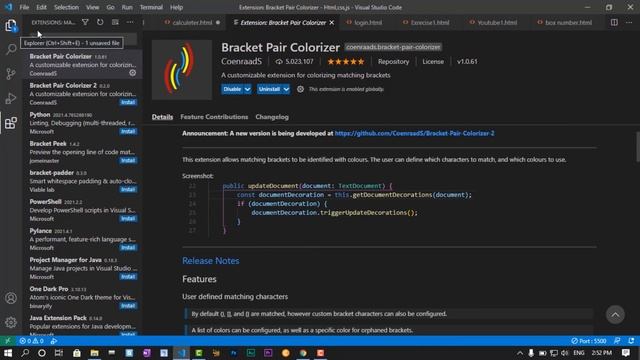This screenshot has height=360, width=640.
Task: Open the Explorer view in activity bar
Action: (x=11, y=25)
